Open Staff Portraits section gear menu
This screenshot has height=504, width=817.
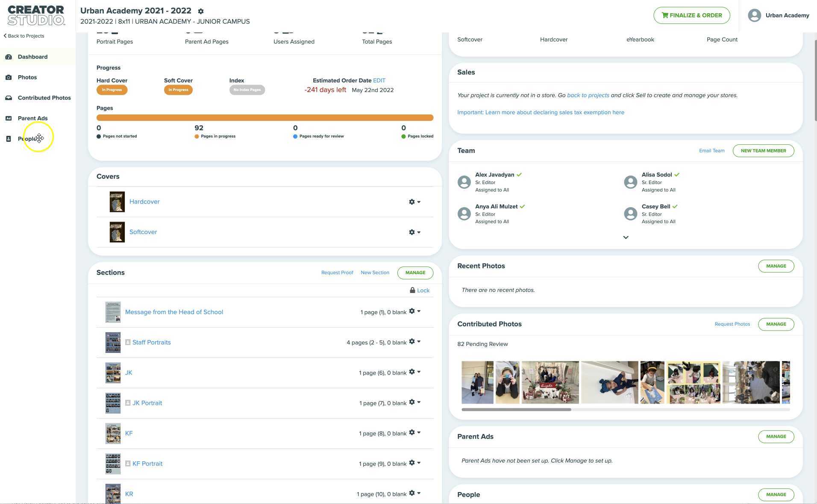(414, 342)
